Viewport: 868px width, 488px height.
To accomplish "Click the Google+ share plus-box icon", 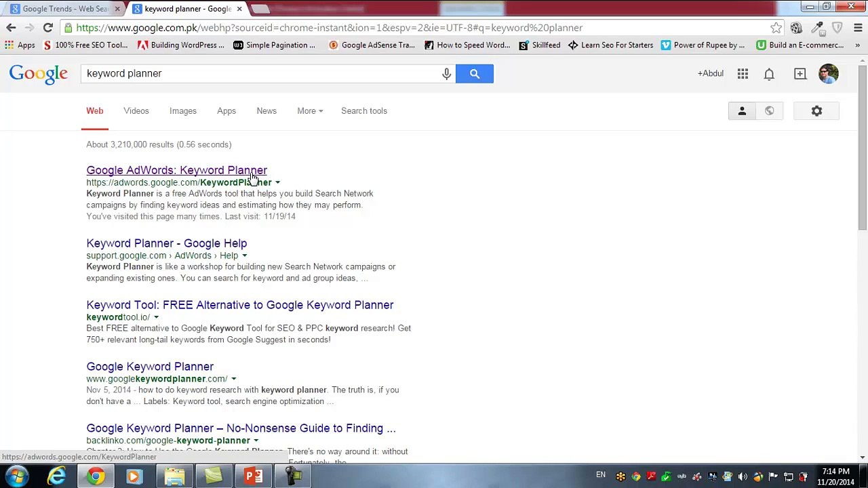I will coord(800,73).
